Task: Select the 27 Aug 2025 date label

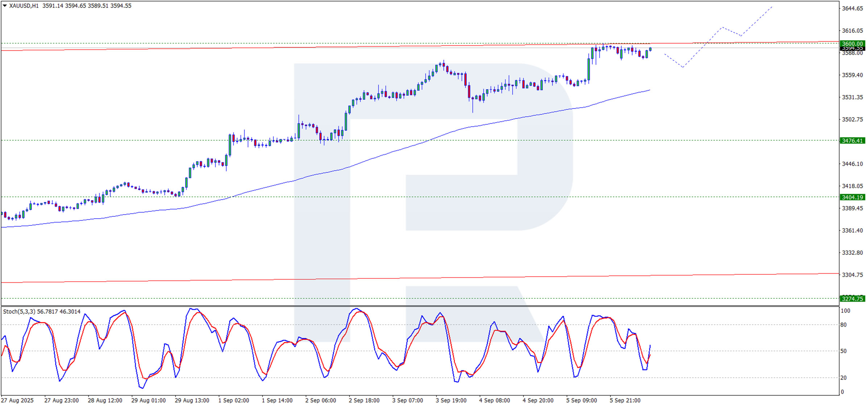Action: [x=17, y=400]
